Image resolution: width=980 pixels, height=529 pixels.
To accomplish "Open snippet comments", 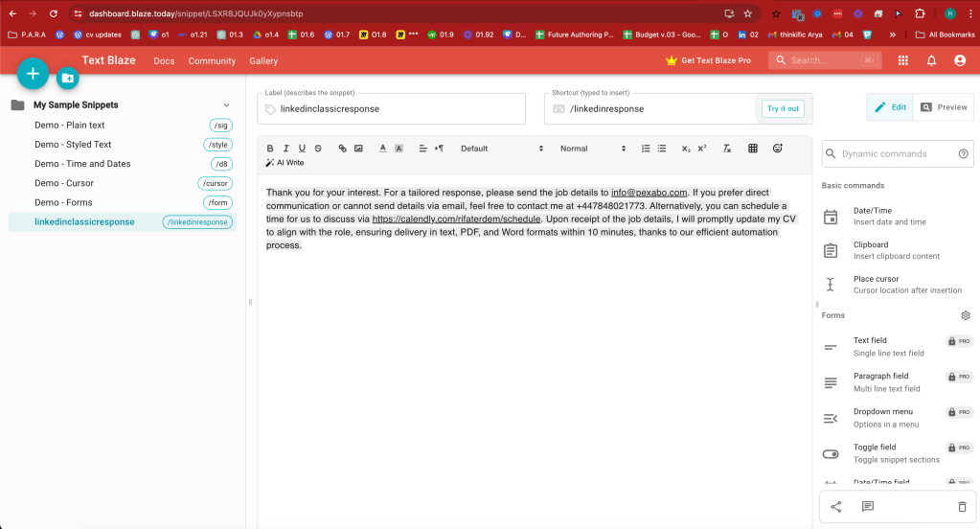I will pos(868,507).
